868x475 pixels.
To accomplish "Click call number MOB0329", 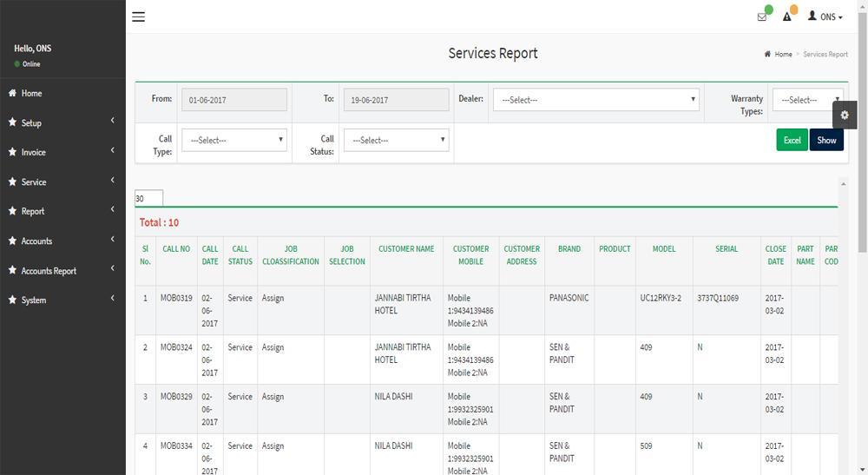I will coord(176,396).
